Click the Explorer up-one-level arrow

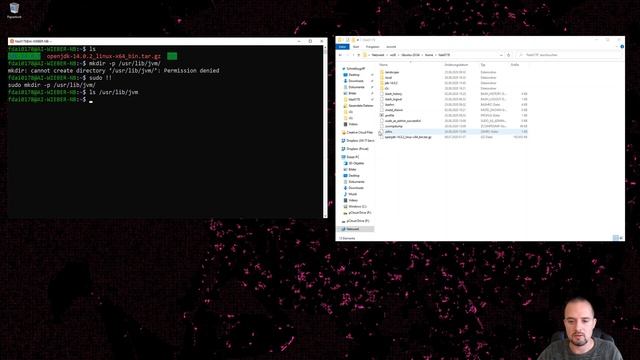tap(359, 55)
